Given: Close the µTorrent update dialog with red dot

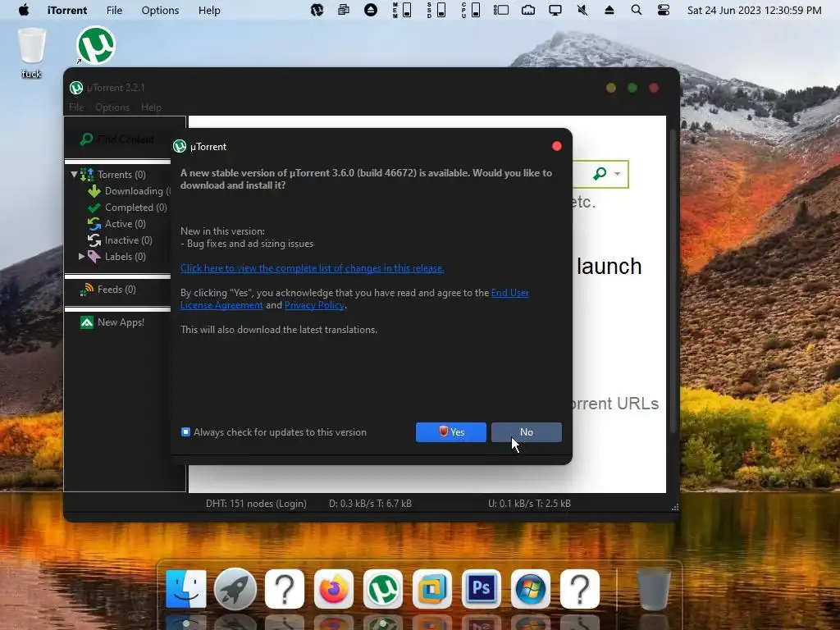Looking at the screenshot, I should click(557, 146).
